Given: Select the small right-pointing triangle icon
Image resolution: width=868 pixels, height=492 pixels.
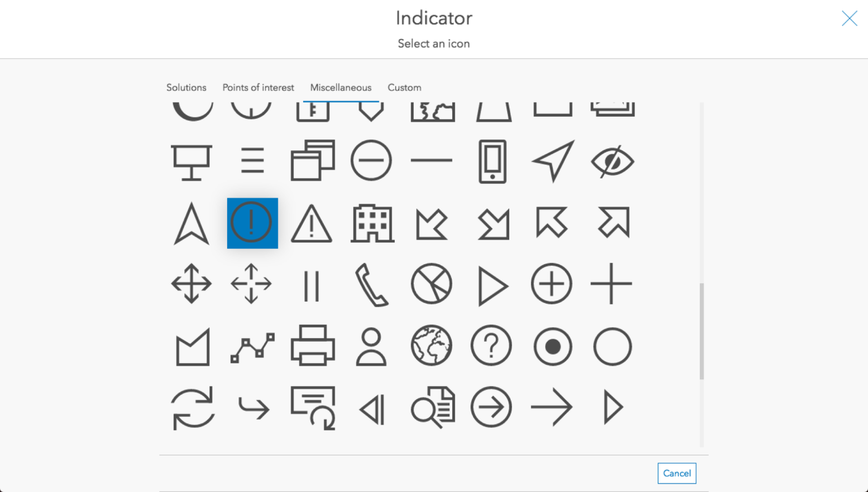Looking at the screenshot, I should [x=613, y=407].
